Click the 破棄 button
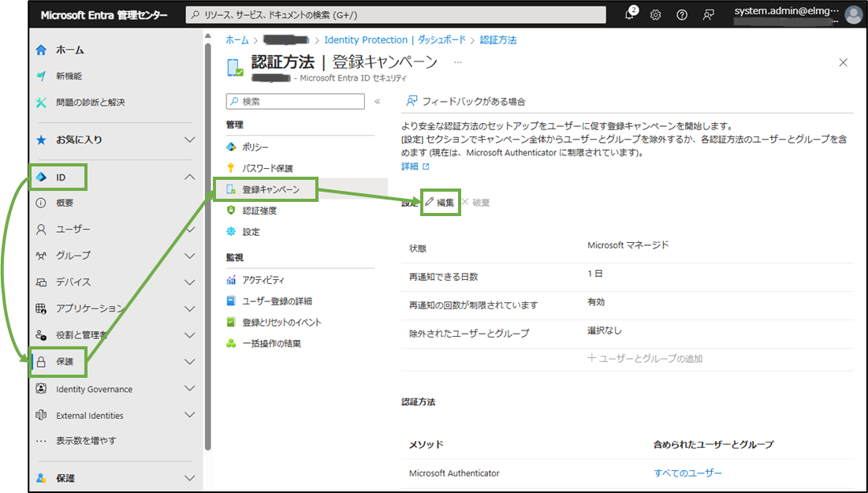This screenshot has width=868, height=493. click(475, 203)
